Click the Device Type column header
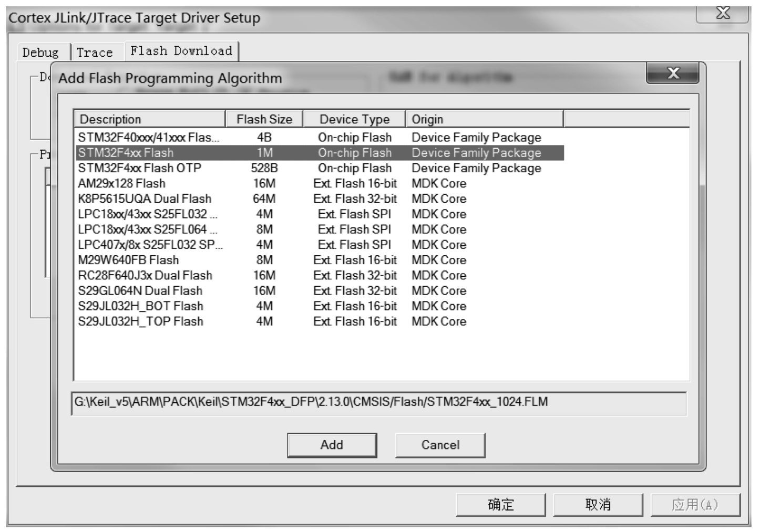This screenshot has width=760, height=532. pyautogui.click(x=354, y=119)
